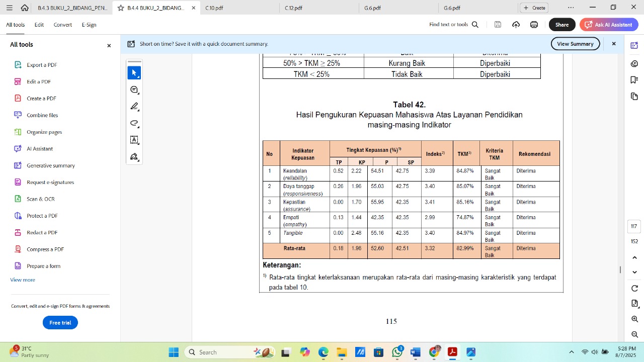Open Ask AI Assistant
Viewport: 644px width, 362px height.
(609, 25)
